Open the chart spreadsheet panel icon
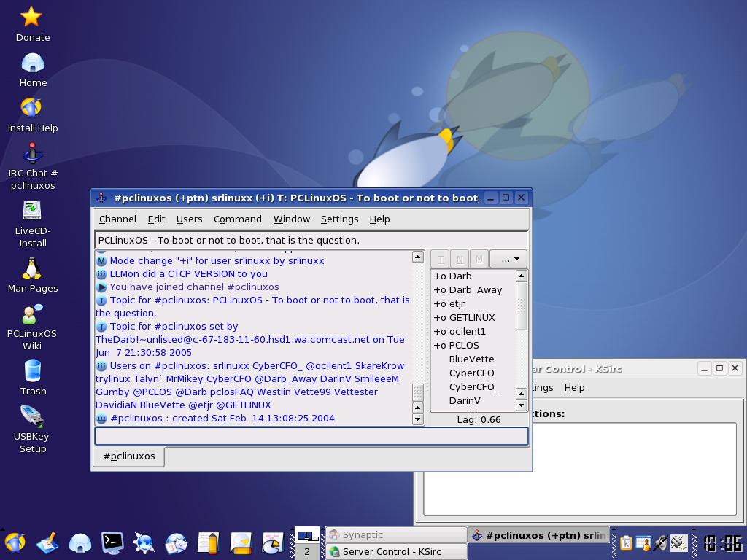Viewport: 747px width, 560px height. 273,542
